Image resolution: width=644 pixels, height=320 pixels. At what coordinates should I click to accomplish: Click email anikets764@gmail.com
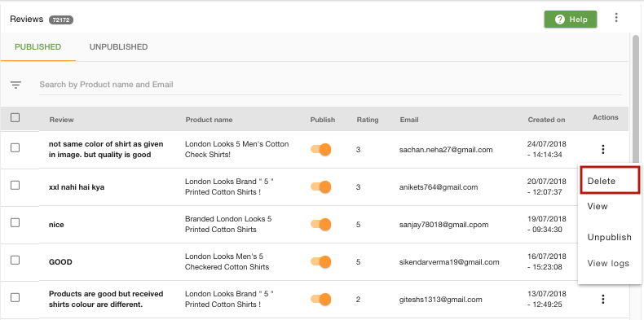click(x=439, y=187)
